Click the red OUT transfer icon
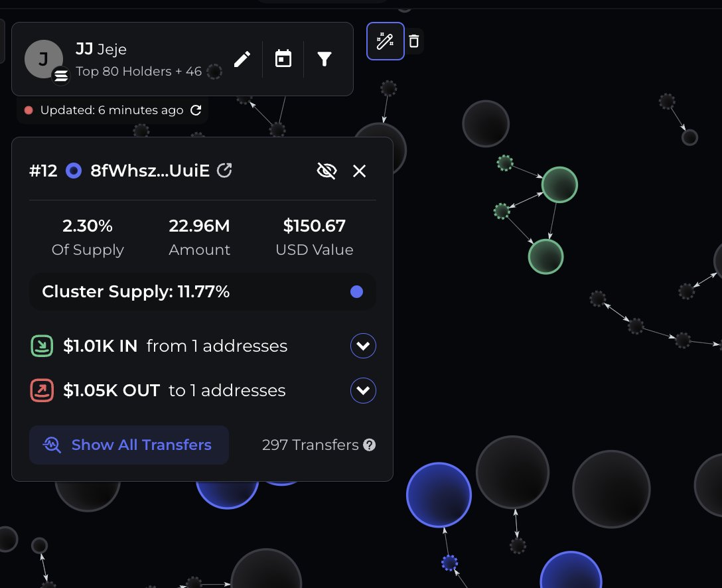The image size is (722, 588). click(x=42, y=390)
